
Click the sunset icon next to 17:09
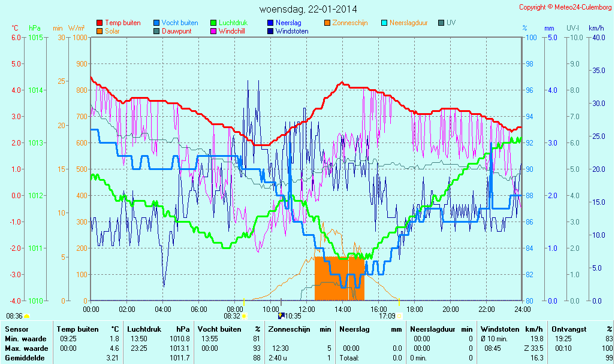click(399, 316)
